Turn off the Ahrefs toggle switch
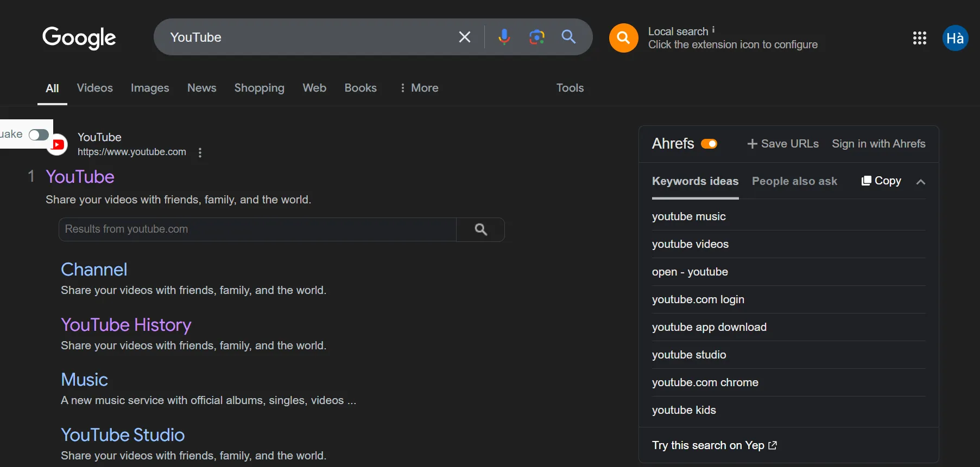This screenshot has width=980, height=467. click(709, 144)
